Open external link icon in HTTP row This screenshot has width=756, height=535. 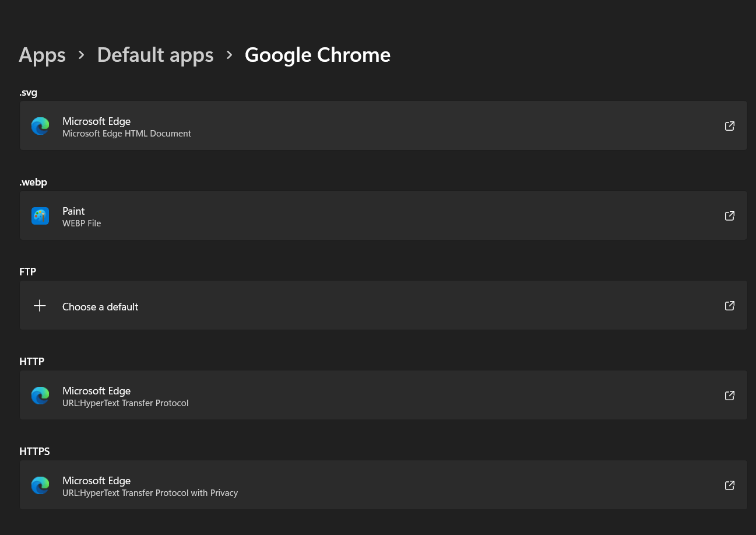point(729,396)
